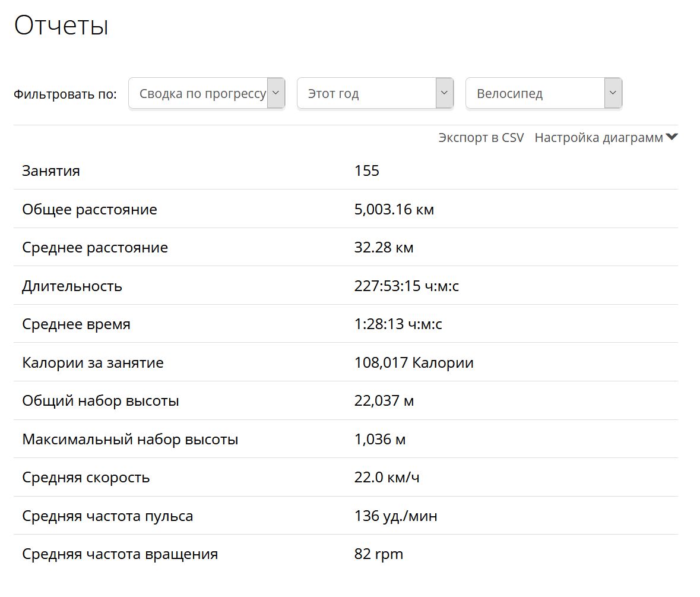This screenshot has height=597, width=700.
Task: Click the arrow button of 'Велосипед' selector
Action: (613, 93)
